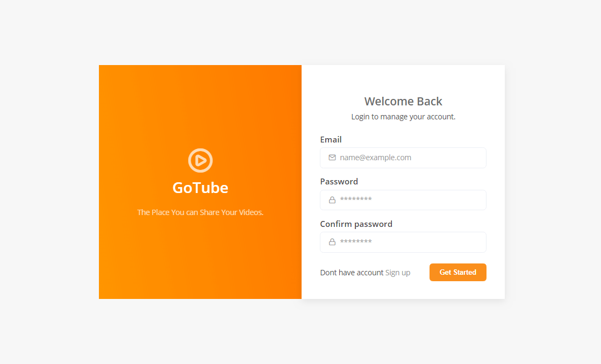Click the lock icon in Confirm password field

click(332, 241)
